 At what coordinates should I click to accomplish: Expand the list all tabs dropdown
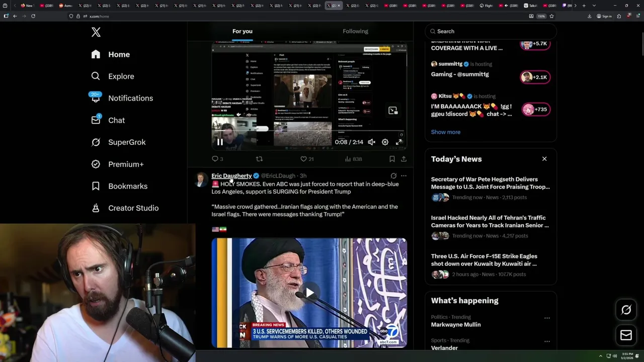pyautogui.click(x=594, y=6)
